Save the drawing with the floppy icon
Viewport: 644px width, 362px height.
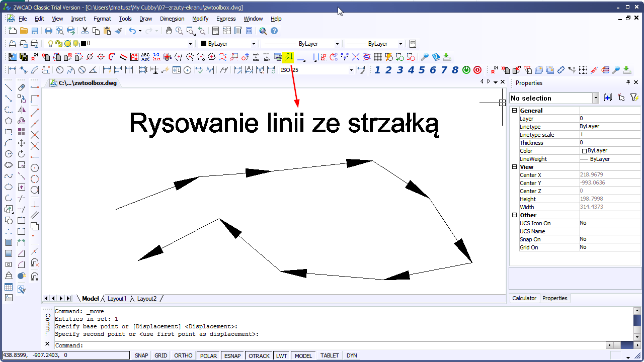[35, 31]
